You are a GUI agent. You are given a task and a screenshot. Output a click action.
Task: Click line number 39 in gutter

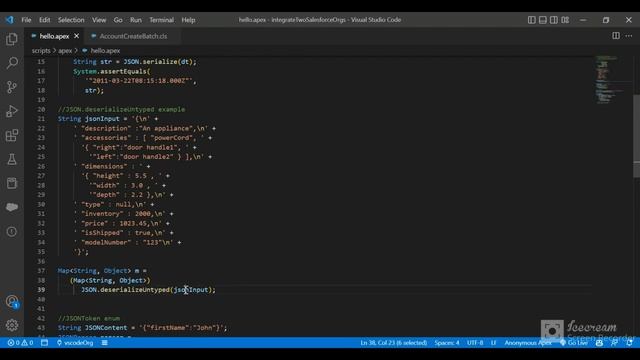coord(41,290)
